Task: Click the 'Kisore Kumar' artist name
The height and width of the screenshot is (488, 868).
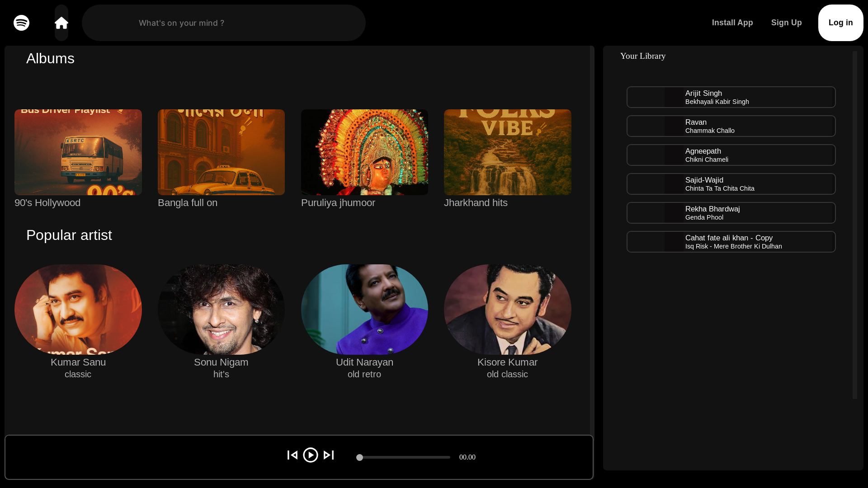Action: coord(507,362)
